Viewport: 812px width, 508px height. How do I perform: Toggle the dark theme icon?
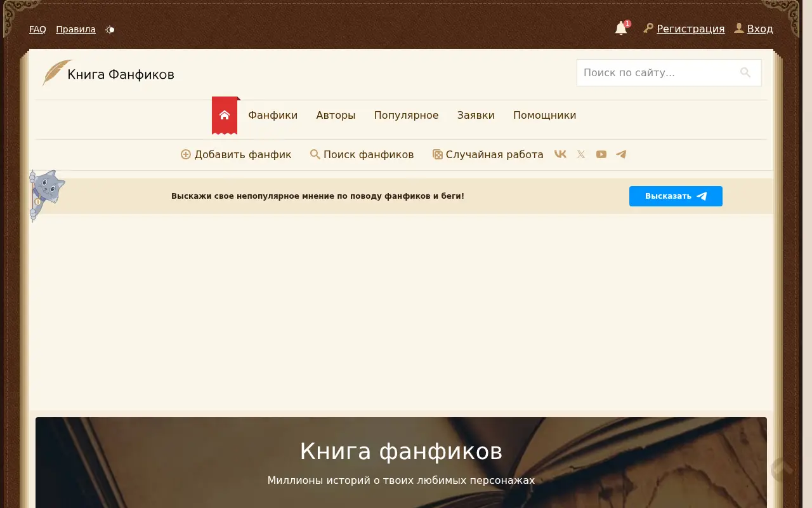tap(110, 29)
